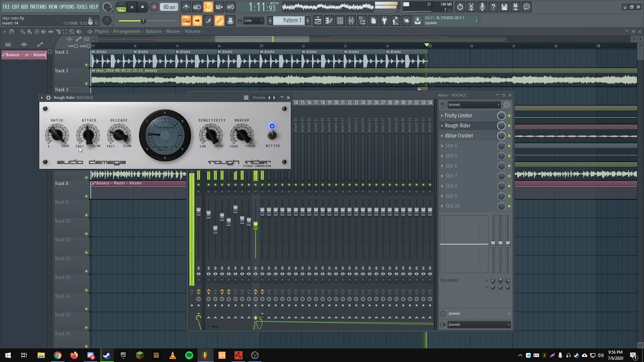
Task: Open the VIEW menu
Action: pos(53,7)
